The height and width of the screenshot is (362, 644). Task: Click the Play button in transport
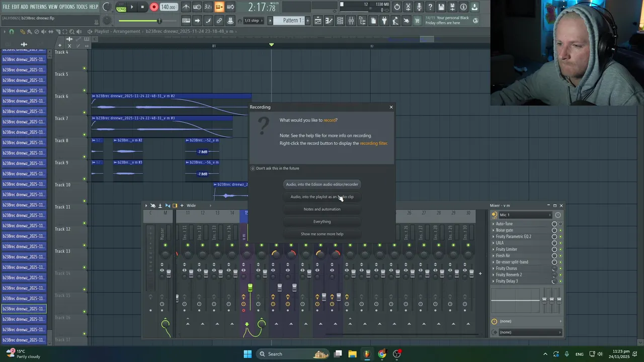(x=132, y=7)
